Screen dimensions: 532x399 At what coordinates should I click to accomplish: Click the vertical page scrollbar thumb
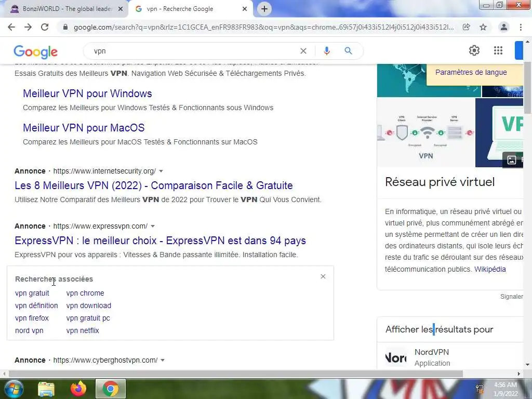click(x=528, y=87)
